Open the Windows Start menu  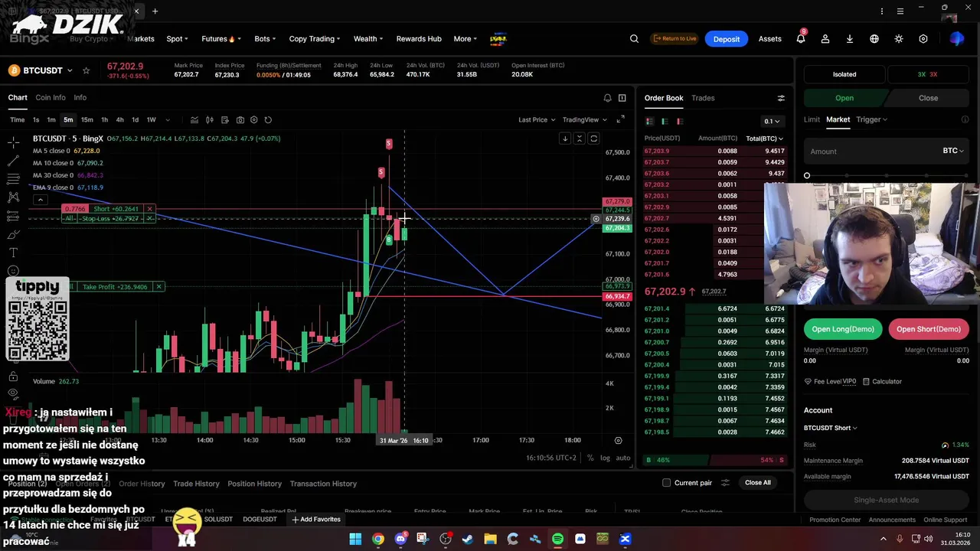coord(355,539)
